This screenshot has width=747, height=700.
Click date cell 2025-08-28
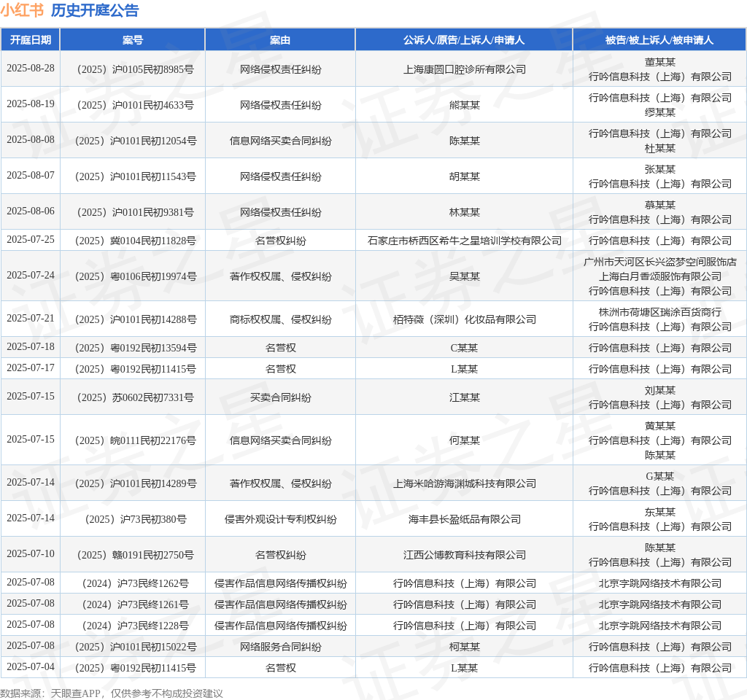pyautogui.click(x=31, y=68)
